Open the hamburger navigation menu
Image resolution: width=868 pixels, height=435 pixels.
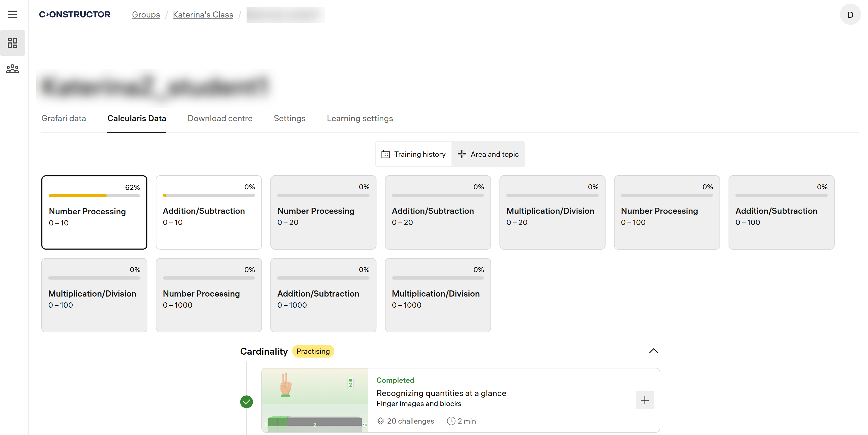[x=12, y=15]
